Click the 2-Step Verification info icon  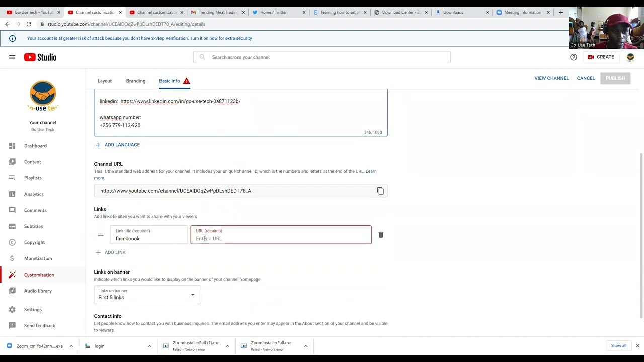click(12, 38)
